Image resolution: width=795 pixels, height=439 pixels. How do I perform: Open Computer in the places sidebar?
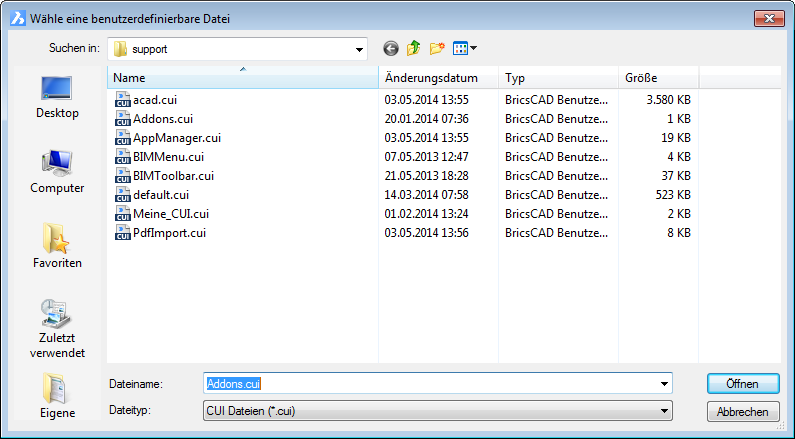coord(57,172)
